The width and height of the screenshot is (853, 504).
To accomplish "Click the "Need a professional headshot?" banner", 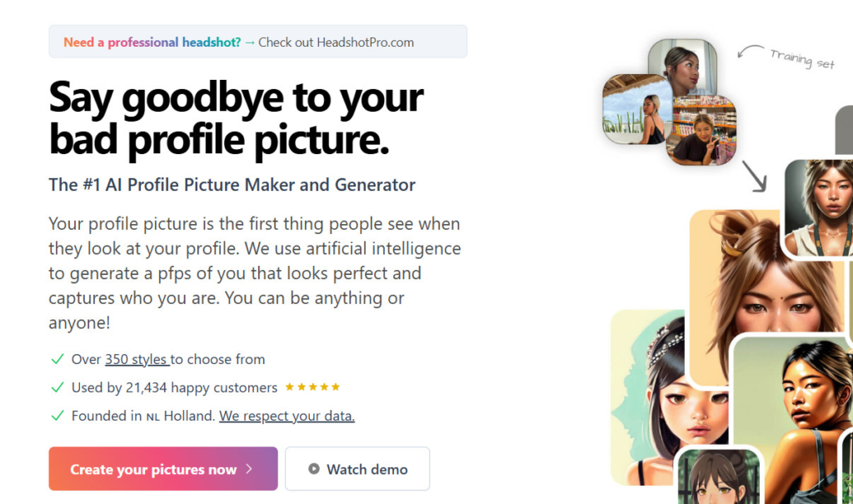I will 152,41.
